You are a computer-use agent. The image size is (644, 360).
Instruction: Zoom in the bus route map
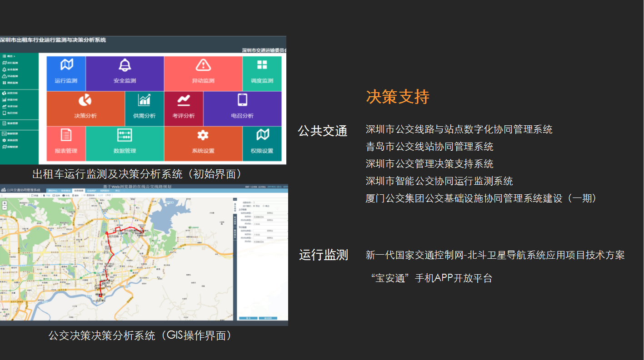pos(5,203)
